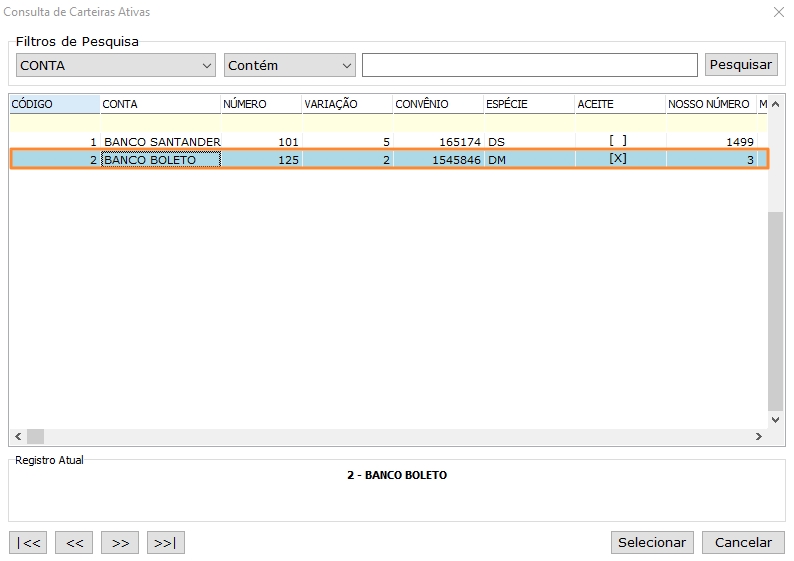Go to next record with >> button
The image size is (794, 561).
pyautogui.click(x=120, y=542)
